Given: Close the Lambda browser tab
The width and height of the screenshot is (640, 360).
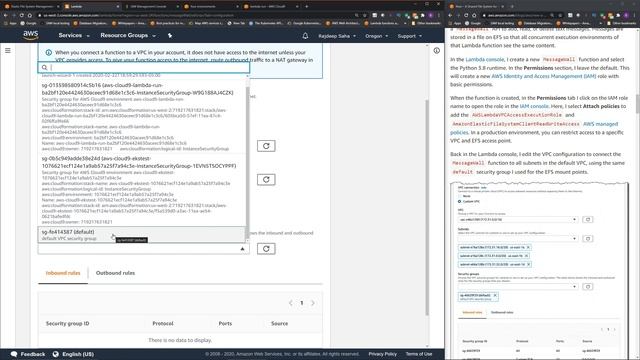Looking at the screenshot, I should click(x=118, y=7).
